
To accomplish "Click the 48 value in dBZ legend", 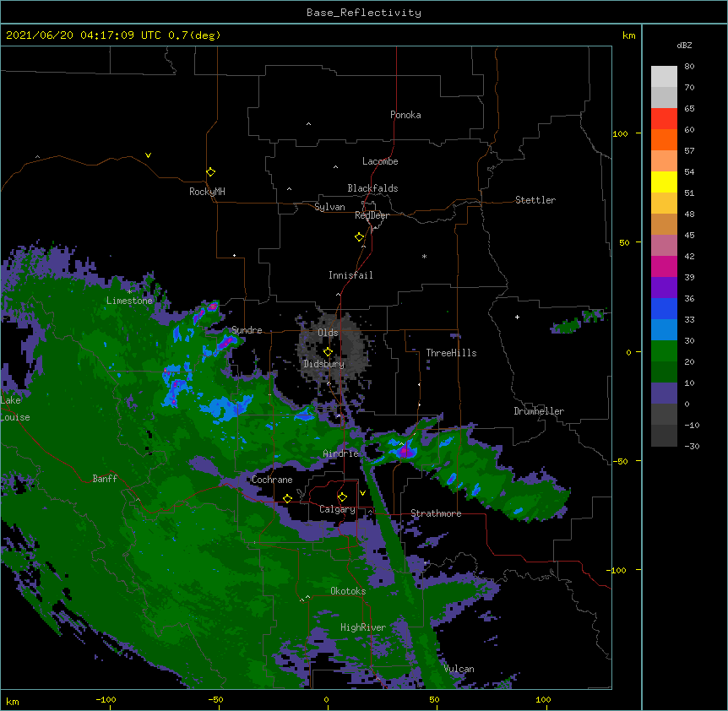I will (689, 214).
